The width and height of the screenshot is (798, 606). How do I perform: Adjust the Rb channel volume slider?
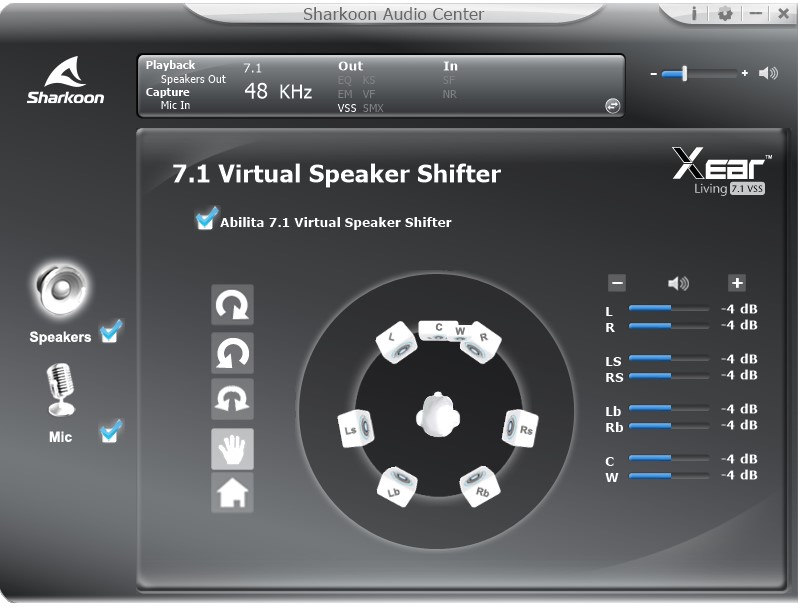(x=669, y=426)
